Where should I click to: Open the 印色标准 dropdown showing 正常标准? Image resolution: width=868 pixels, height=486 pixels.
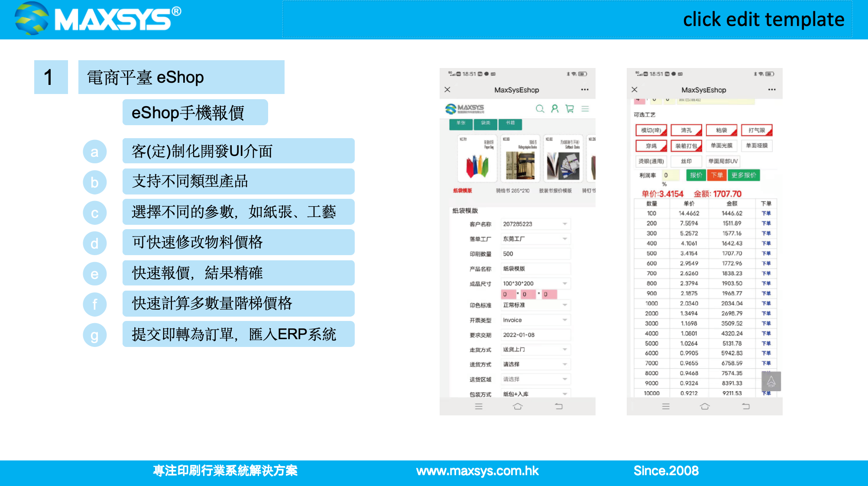click(x=535, y=305)
